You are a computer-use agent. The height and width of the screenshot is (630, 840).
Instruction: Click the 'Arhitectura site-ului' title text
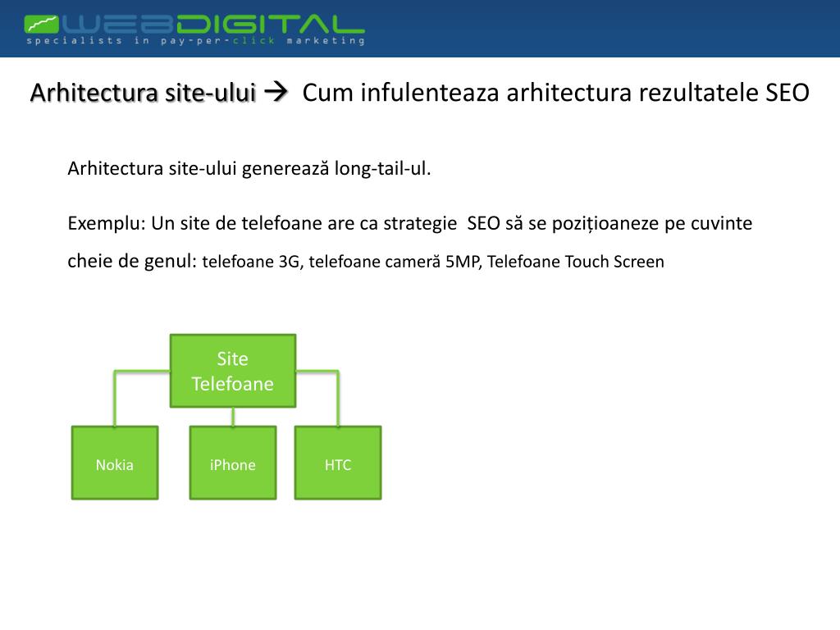(143, 92)
